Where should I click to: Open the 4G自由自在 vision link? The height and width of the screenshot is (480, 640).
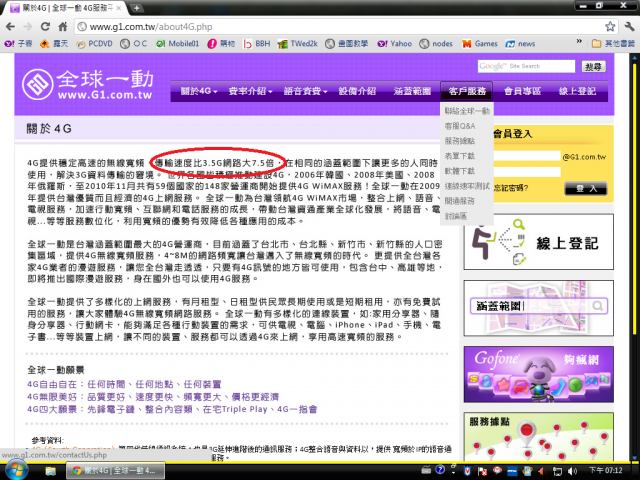pos(124,384)
